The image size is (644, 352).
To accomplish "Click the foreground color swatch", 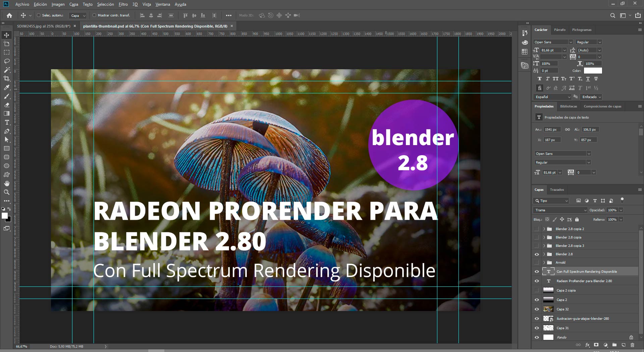I will click(5, 216).
